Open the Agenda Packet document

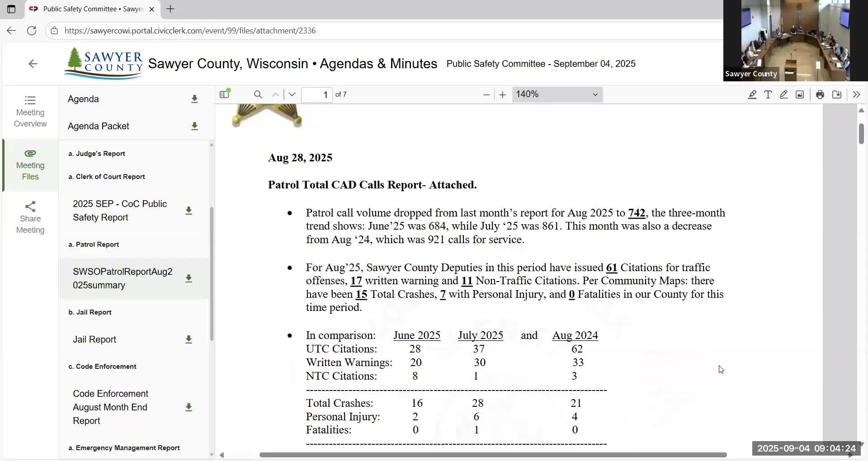[x=99, y=126]
